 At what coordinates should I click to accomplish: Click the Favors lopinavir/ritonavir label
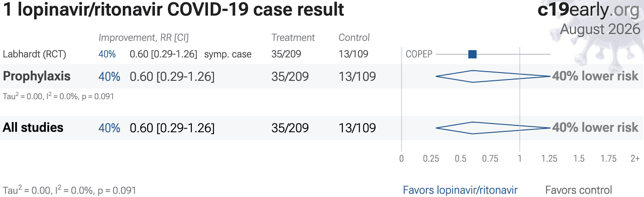460,190
